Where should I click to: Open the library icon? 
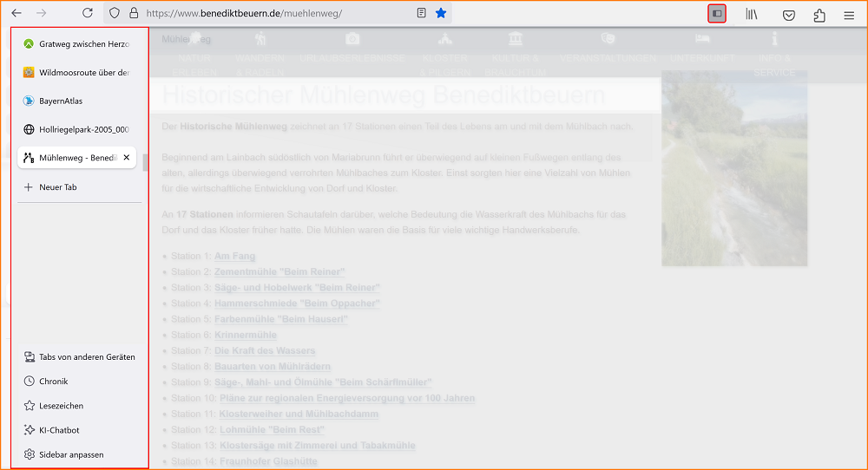751,15
